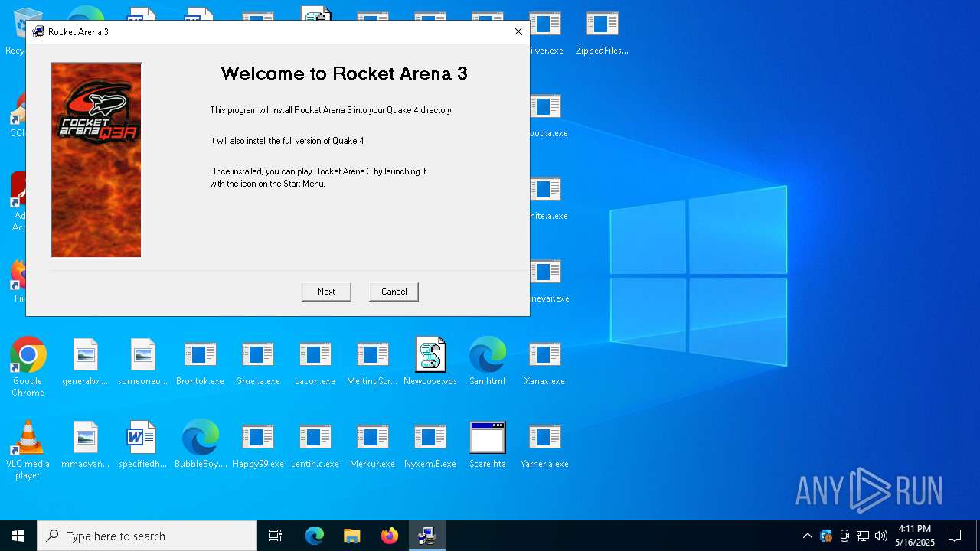
Task: Click the taskbar search box
Action: [x=147, y=536]
